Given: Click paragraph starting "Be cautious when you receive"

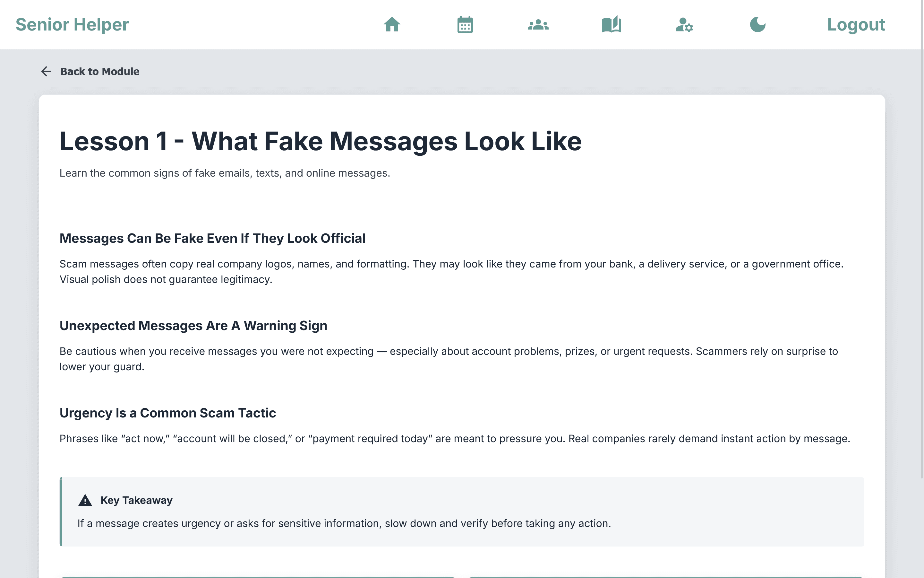Looking at the screenshot, I should [449, 359].
